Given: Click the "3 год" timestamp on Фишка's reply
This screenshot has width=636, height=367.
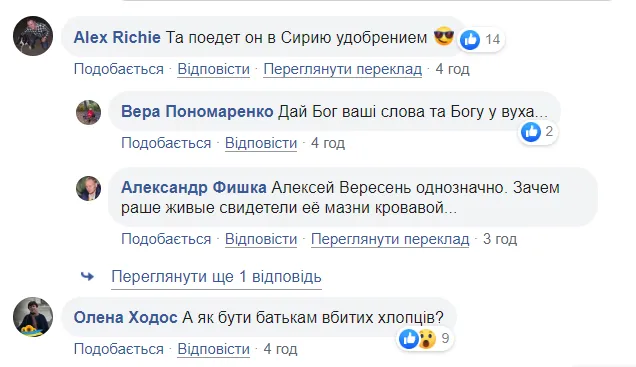Looking at the screenshot, I should point(500,239).
